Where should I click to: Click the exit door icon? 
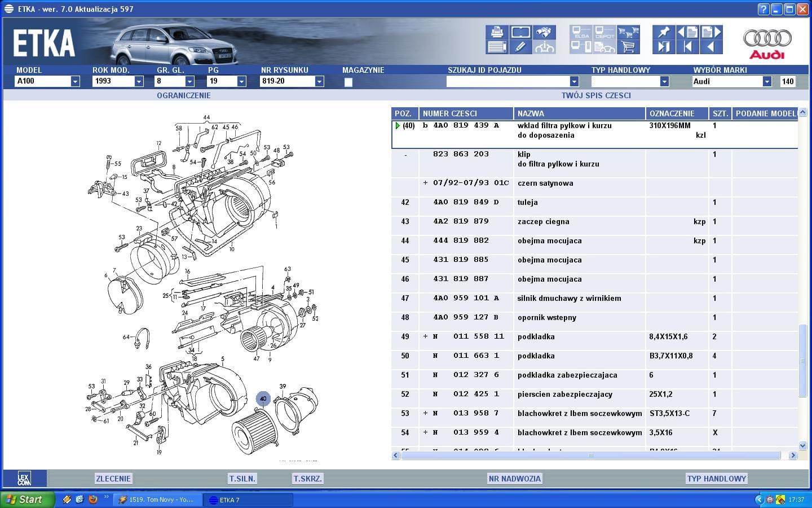tap(664, 47)
